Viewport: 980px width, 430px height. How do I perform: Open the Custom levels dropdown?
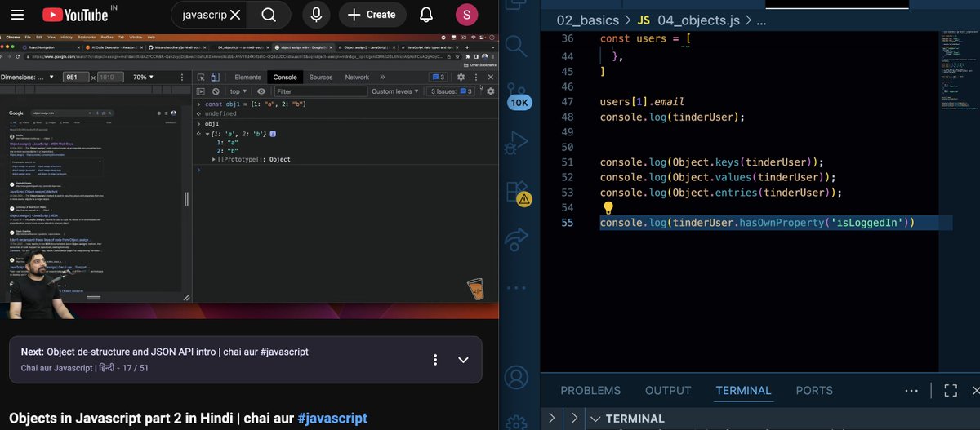(395, 91)
